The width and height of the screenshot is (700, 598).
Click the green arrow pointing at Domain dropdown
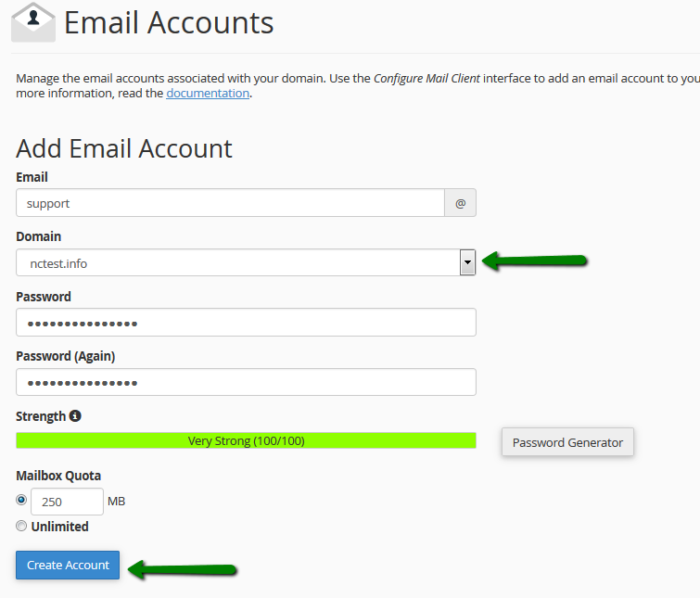click(x=537, y=262)
